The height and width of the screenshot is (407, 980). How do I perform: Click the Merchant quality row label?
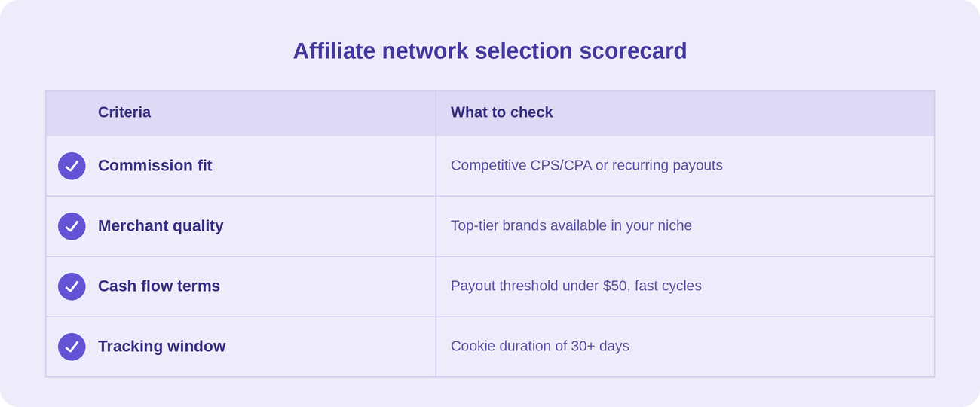point(161,225)
